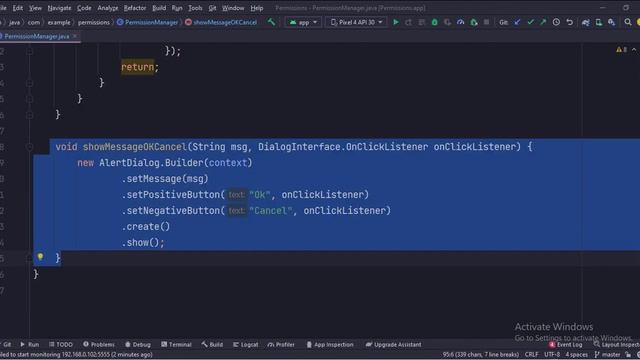This screenshot has height=360, width=640.
Task: Open the Git menu in menu bar
Action: tap(212, 8)
